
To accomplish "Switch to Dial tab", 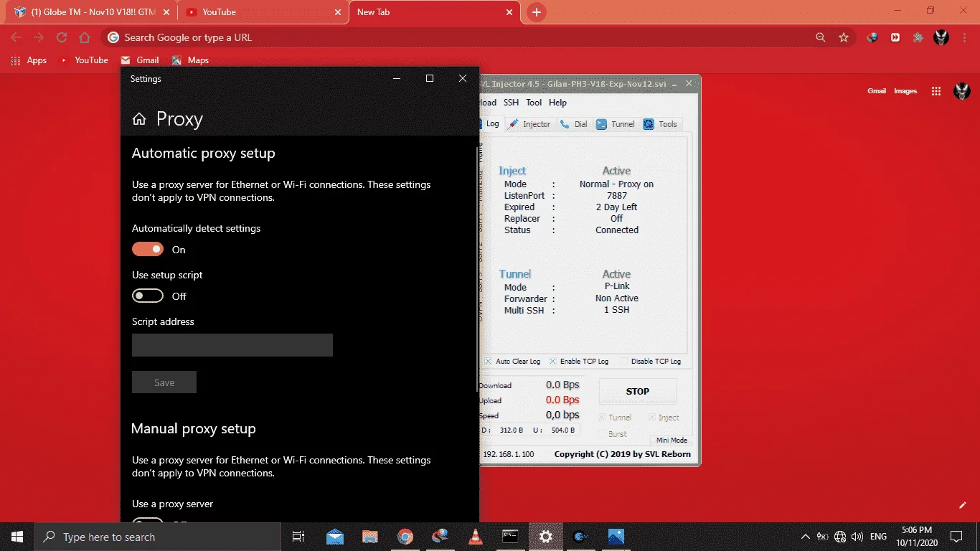I will click(574, 124).
